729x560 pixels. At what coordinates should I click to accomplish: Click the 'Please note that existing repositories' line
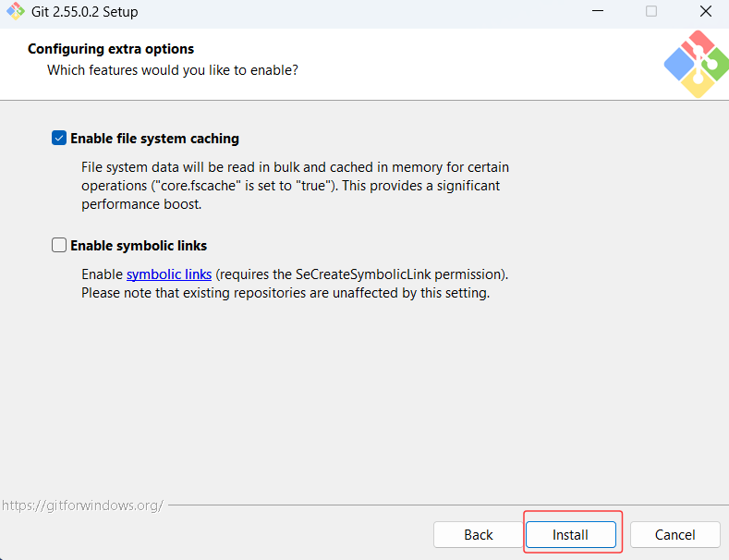pyautogui.click(x=286, y=293)
